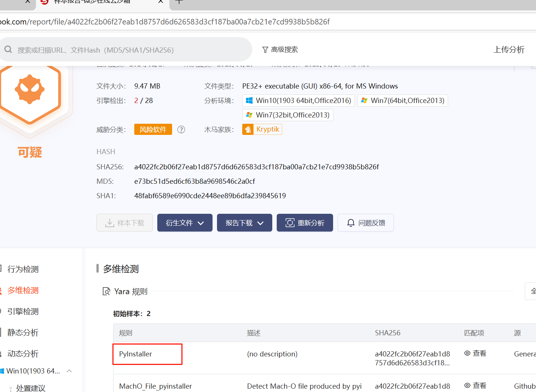536x392 pixels.
Task: Click the 初始样本：2 label
Action: (x=132, y=313)
